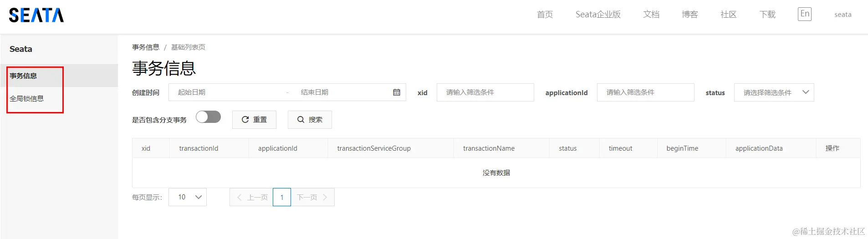Open the calendar icon in date range
This screenshot has width=868, height=239.
(x=397, y=92)
